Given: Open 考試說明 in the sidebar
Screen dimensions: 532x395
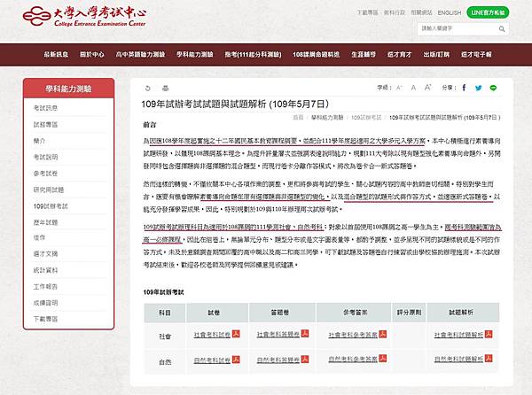Looking at the screenshot, I should 45,157.
